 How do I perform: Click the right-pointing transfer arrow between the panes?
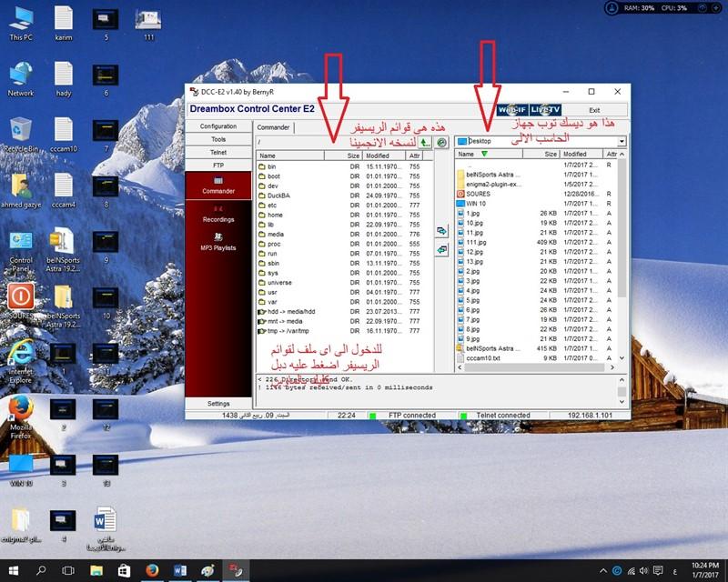tap(441, 231)
